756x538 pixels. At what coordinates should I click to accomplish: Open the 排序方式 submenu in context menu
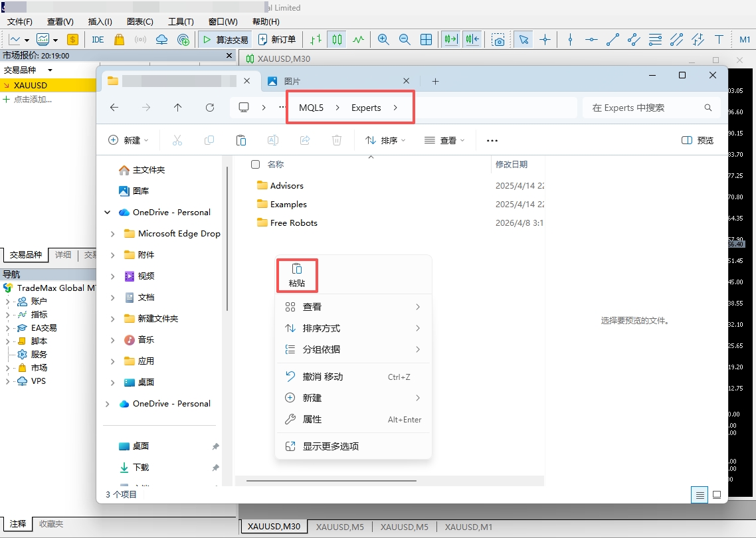coord(353,328)
